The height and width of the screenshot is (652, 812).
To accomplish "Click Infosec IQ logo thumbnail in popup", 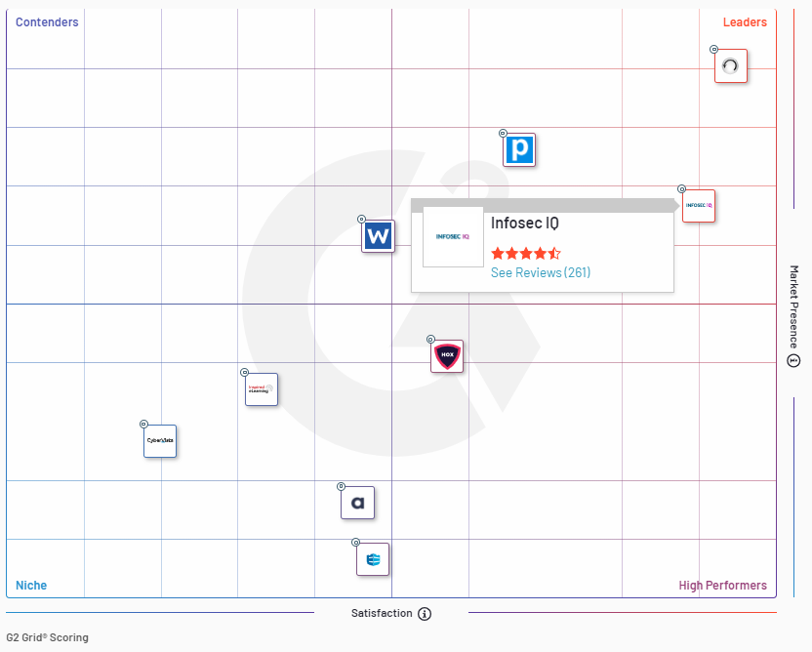I will pyautogui.click(x=453, y=237).
